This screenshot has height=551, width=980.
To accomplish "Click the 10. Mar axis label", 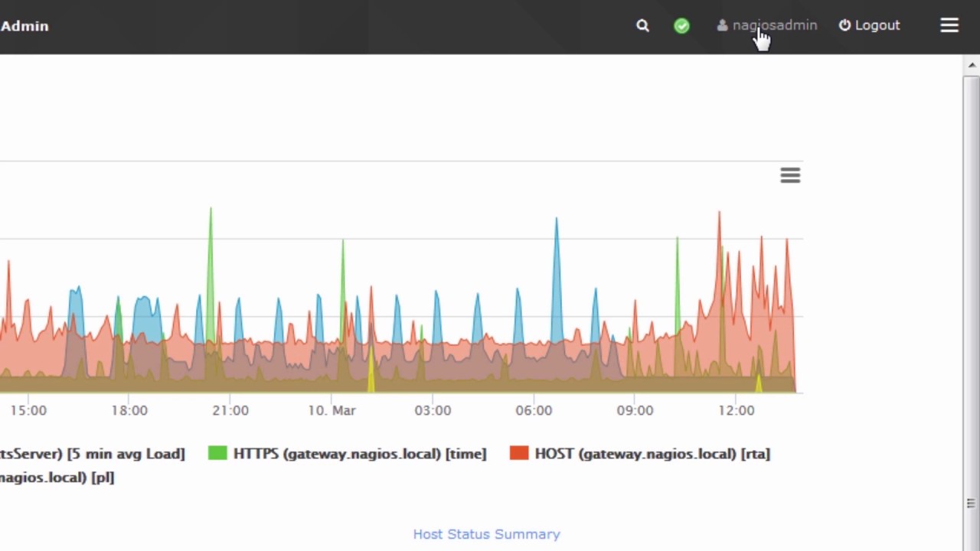I will 332,410.
